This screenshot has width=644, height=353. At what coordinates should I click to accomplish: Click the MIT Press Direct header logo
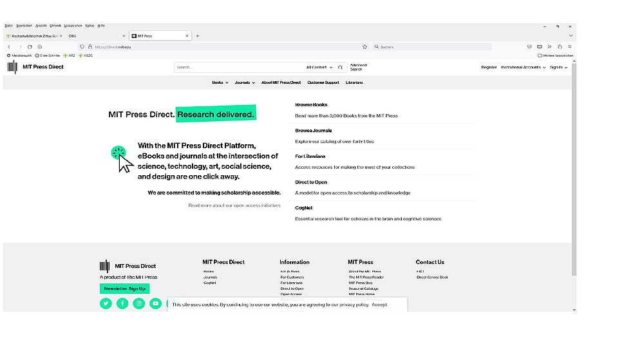click(x=35, y=67)
